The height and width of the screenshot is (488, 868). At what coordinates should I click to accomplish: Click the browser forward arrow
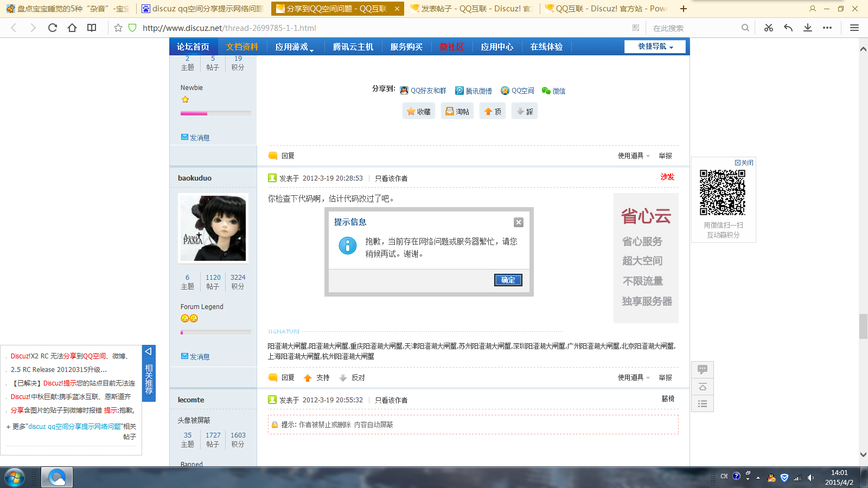coord(33,28)
